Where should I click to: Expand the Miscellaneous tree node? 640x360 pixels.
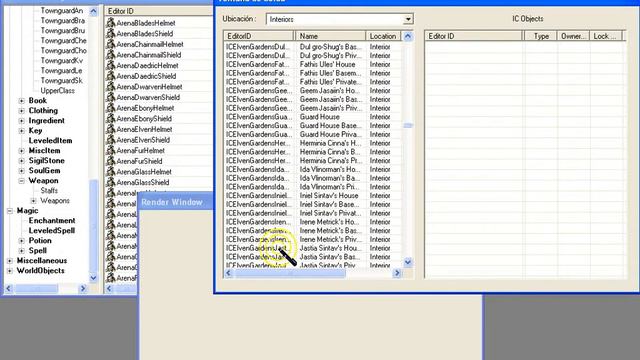click(x=10, y=261)
